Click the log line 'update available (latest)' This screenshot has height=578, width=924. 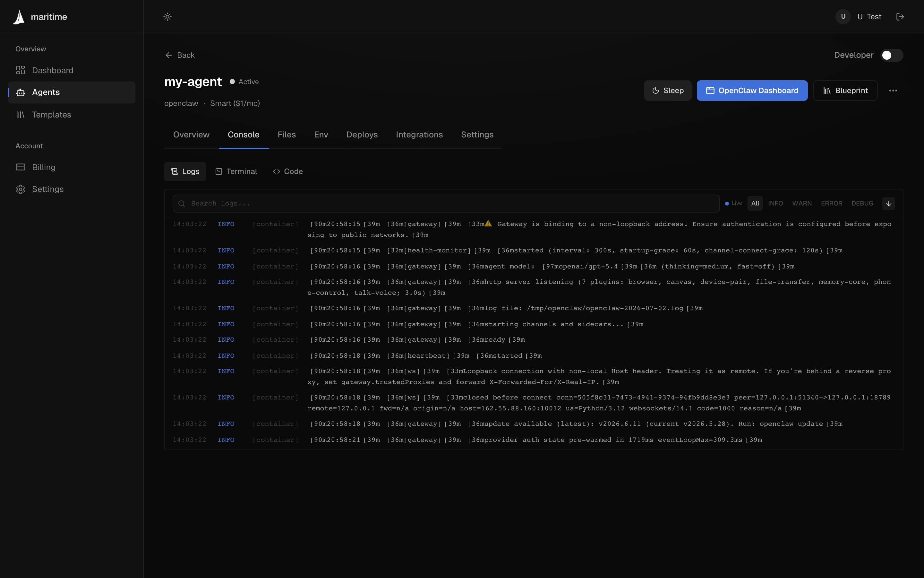point(534,424)
